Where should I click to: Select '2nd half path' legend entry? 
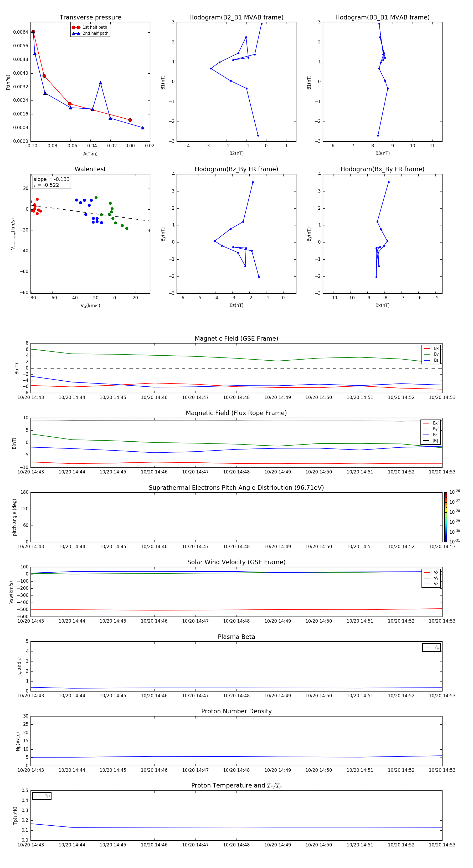coord(90,33)
